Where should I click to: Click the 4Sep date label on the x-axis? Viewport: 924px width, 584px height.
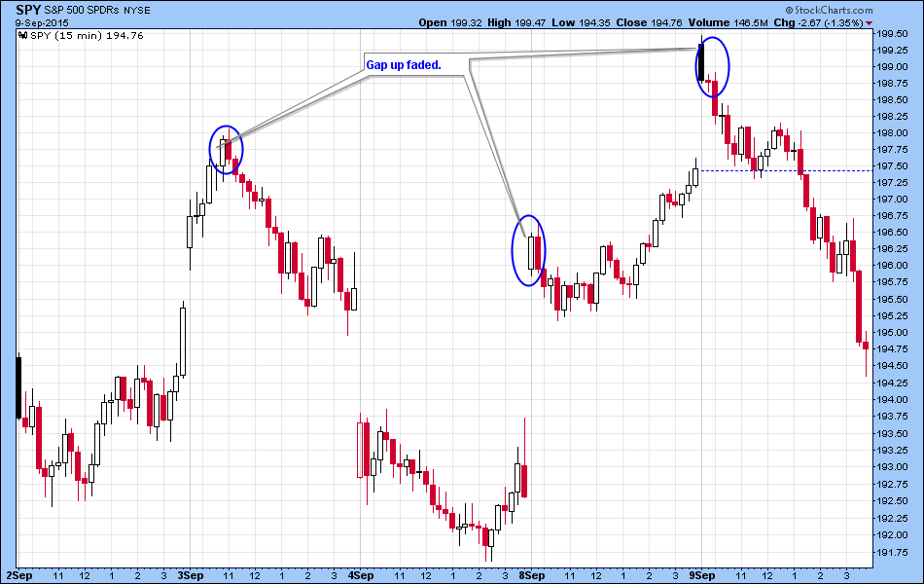pos(361,576)
